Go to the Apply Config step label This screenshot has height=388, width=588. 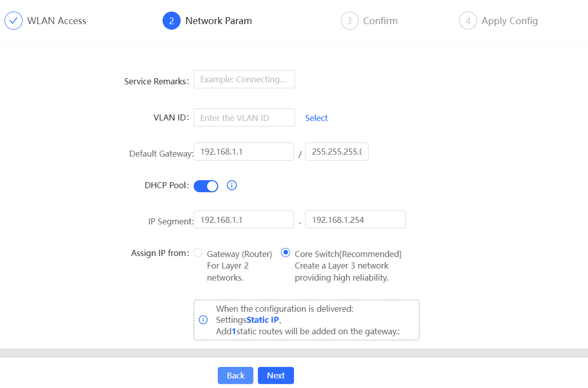tap(509, 21)
